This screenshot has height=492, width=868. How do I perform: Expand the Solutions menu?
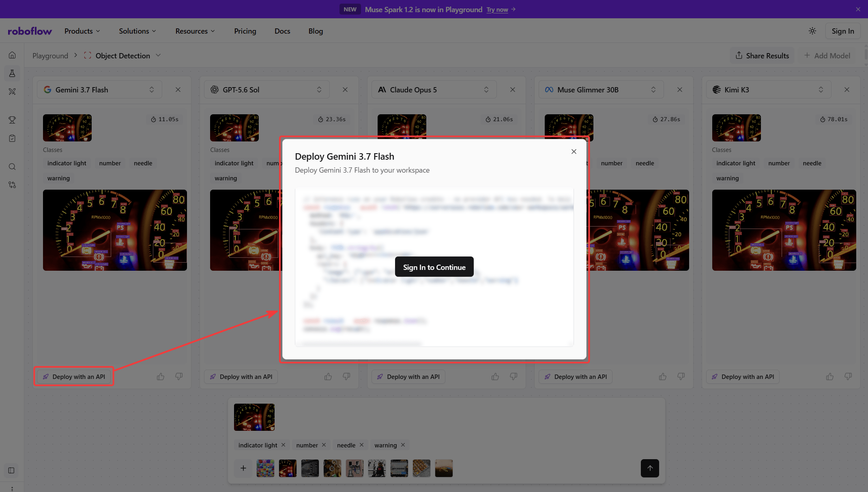pos(138,31)
